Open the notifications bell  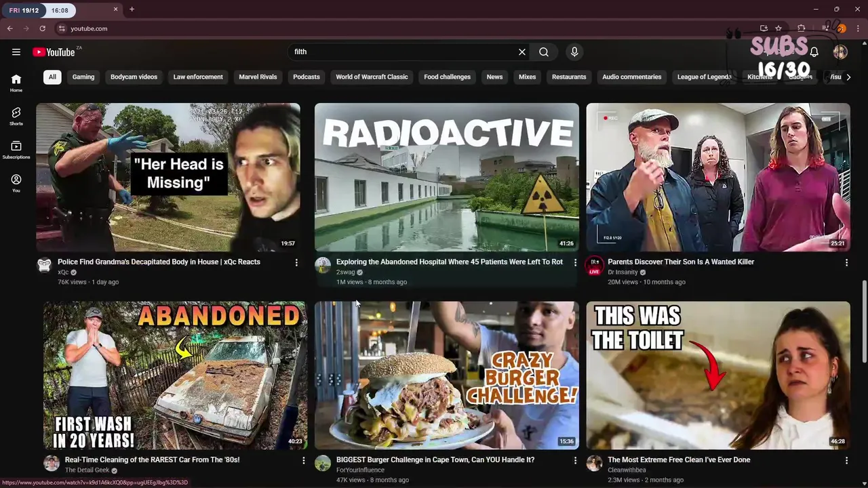pyautogui.click(x=814, y=52)
